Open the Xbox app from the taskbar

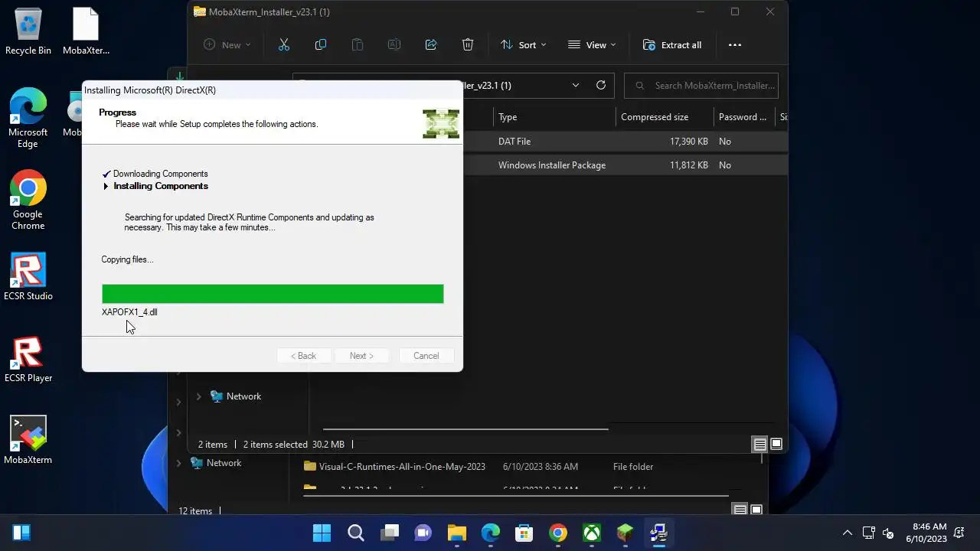click(x=592, y=533)
